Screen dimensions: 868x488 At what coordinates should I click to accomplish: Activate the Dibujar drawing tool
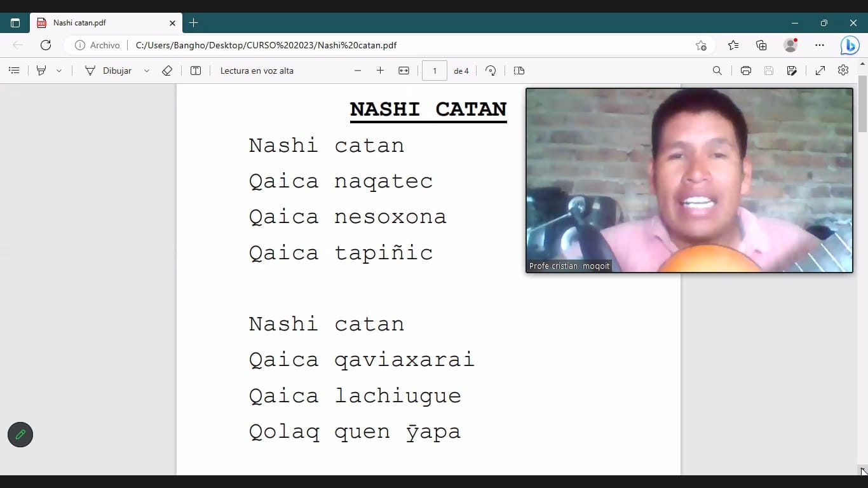(x=108, y=71)
